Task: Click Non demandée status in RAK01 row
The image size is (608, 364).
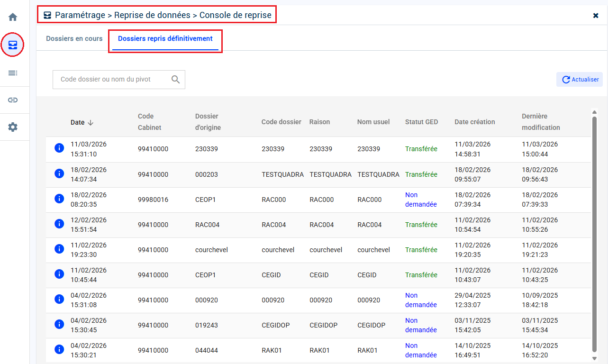Action: click(421, 350)
